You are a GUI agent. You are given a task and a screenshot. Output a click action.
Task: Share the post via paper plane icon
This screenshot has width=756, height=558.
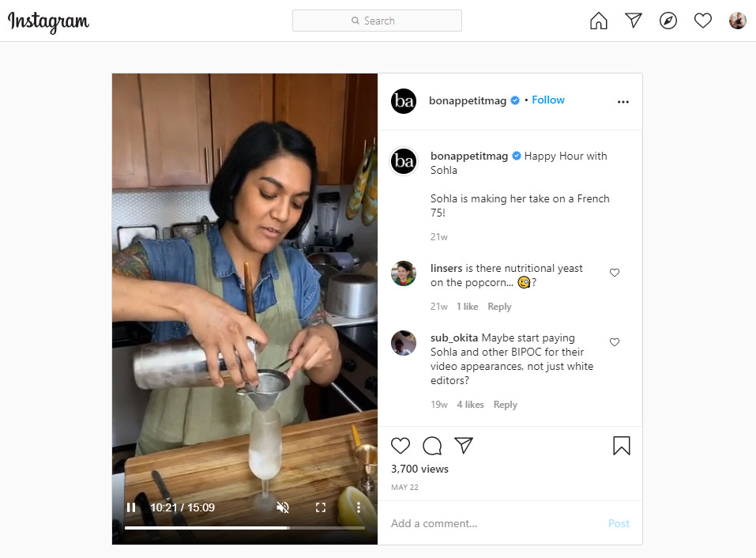coord(464,445)
